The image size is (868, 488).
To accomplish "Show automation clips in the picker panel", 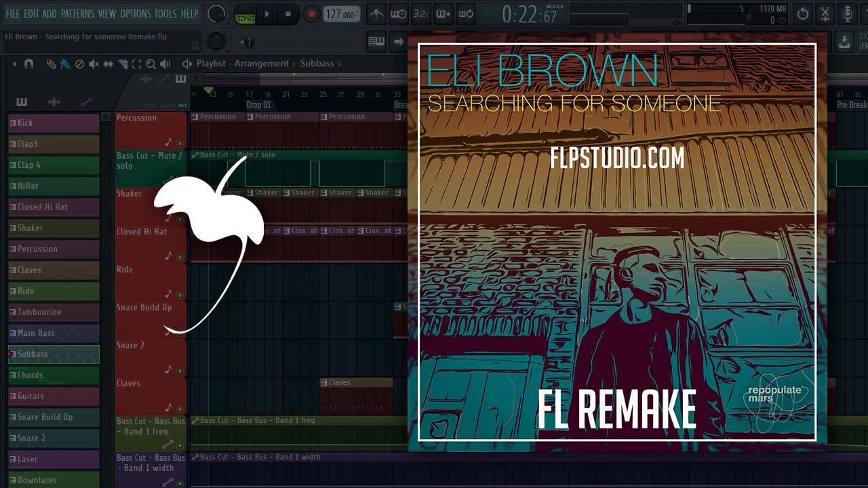I will point(86,102).
